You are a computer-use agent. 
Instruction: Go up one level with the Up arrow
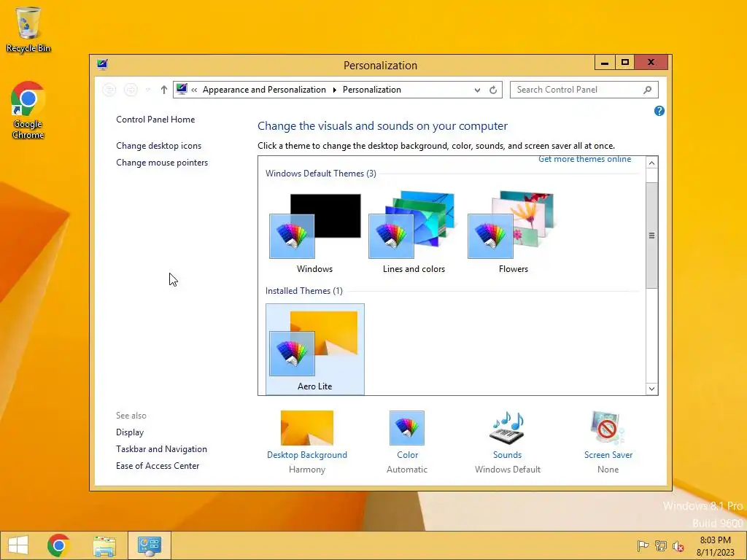pyautogui.click(x=164, y=90)
